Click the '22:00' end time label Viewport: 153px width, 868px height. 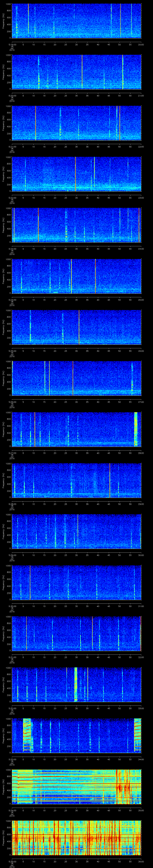tap(141, 147)
